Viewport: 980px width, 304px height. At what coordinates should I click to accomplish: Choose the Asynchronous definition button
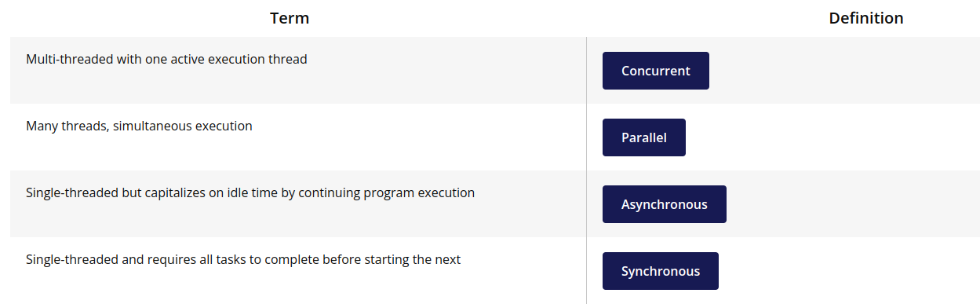[664, 204]
